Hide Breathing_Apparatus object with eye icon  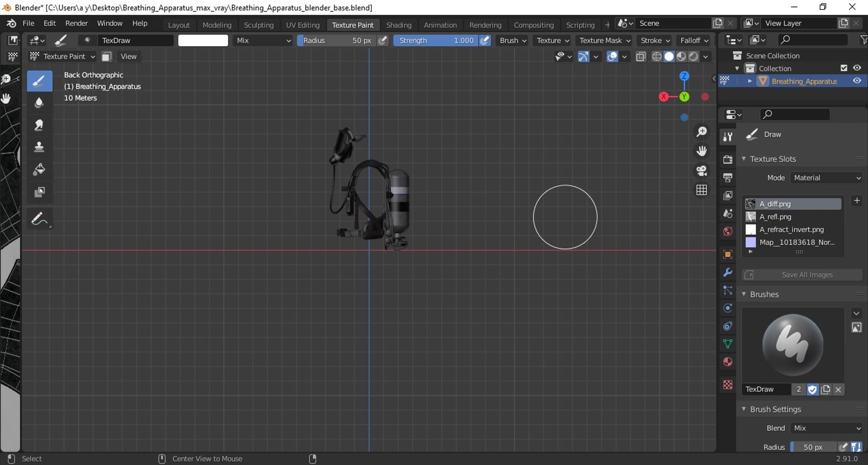tap(857, 81)
